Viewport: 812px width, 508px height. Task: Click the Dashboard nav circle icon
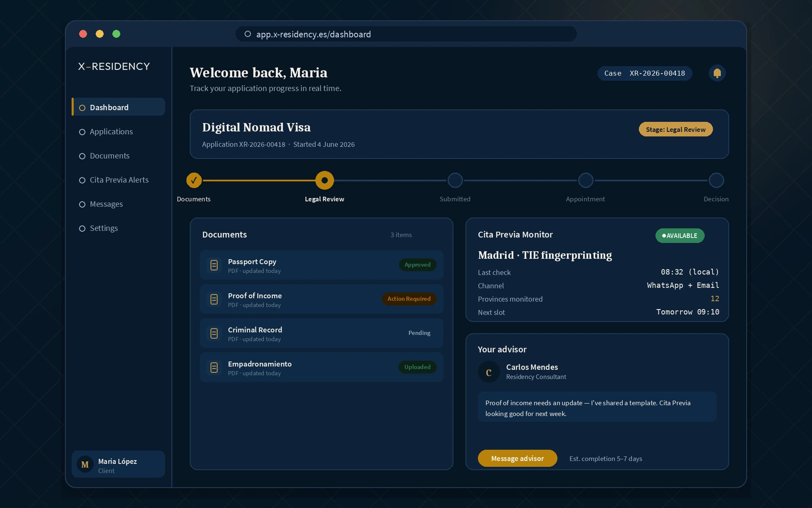point(82,108)
